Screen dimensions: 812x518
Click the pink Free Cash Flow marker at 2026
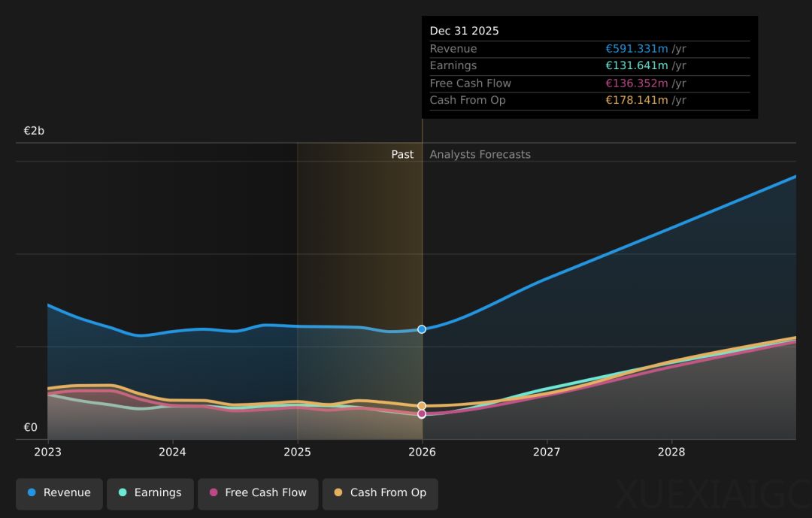click(x=422, y=414)
